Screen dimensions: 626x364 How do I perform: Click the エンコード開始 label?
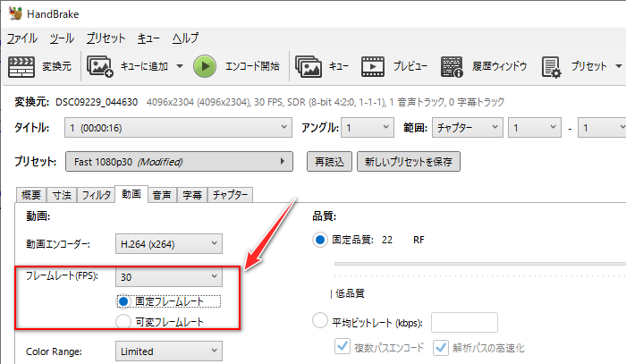tap(252, 66)
